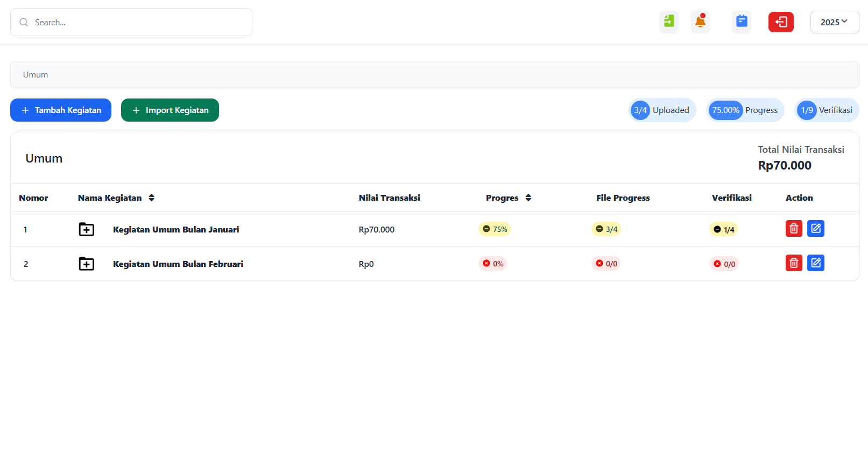This screenshot has height=465, width=868.
Task: Click the 75.00% Progress badge
Action: 745,110
